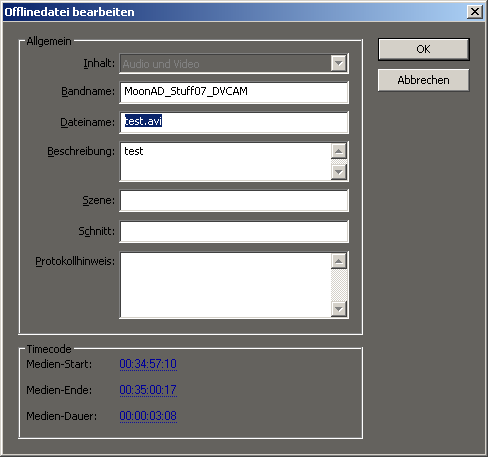The width and height of the screenshot is (488, 457).
Task: Select the empty Szene input field
Action: (x=234, y=200)
